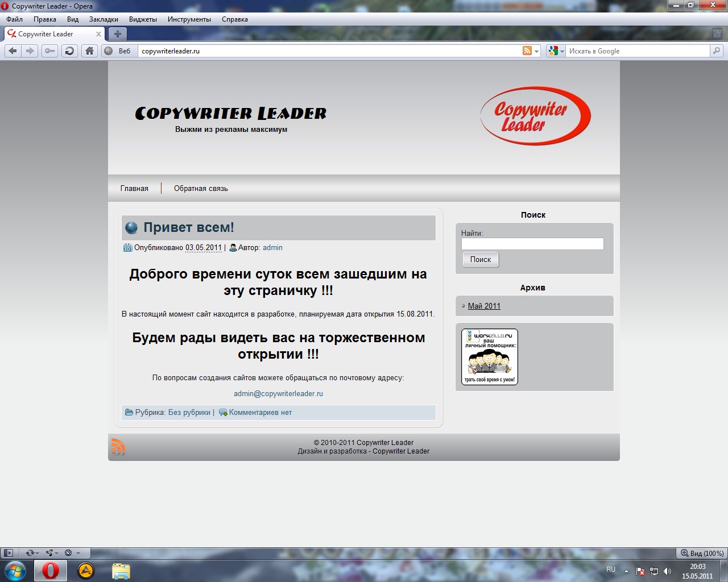
Task: Go to the Обратная связь page
Action: tap(200, 188)
